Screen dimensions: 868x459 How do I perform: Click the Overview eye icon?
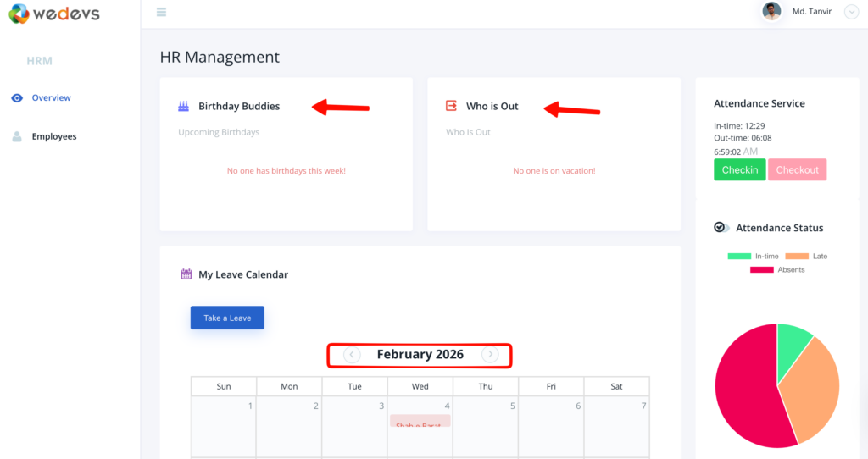[x=17, y=98]
